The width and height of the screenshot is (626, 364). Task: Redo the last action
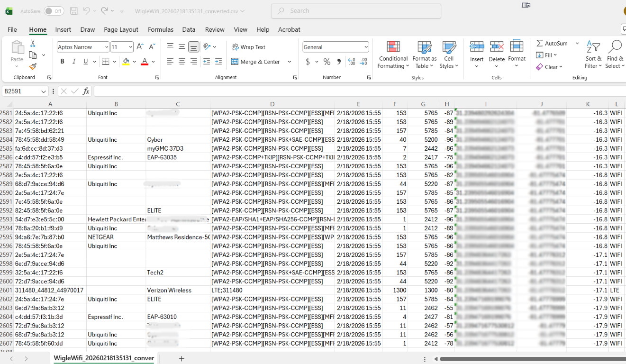[x=104, y=11]
